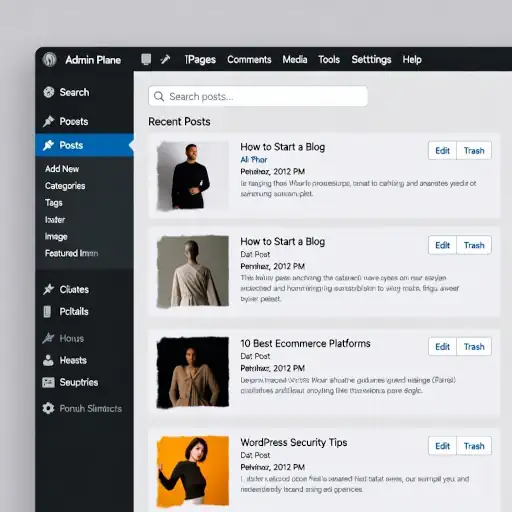Click the gear icon in the sidebar
The image size is (512, 512).
coord(48,408)
